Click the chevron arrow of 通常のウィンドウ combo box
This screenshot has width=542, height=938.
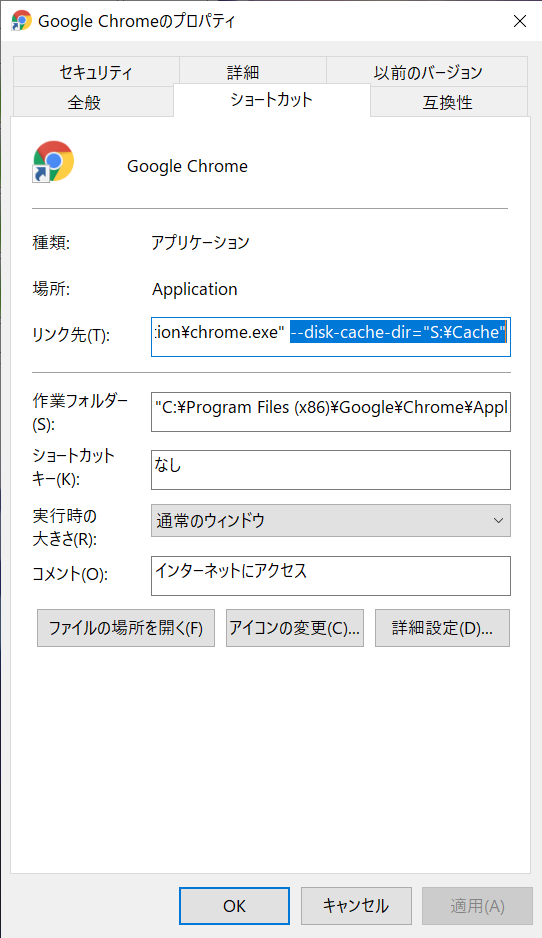(498, 520)
